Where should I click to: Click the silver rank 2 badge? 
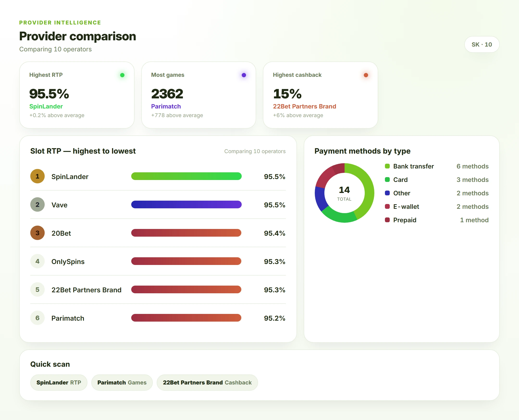click(37, 205)
